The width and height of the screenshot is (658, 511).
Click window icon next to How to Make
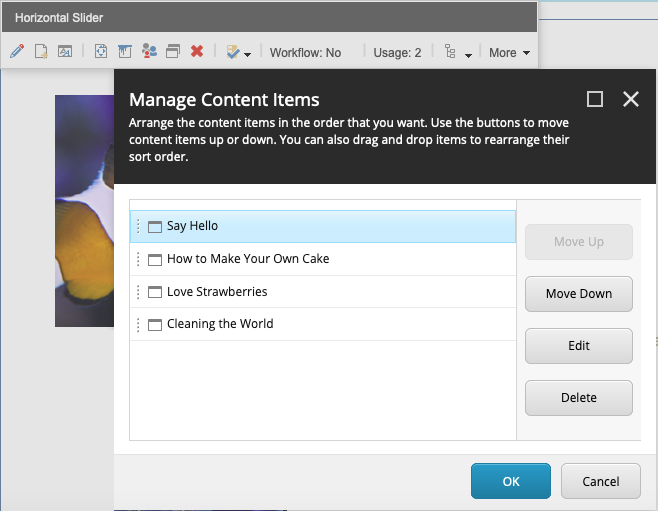point(154,260)
